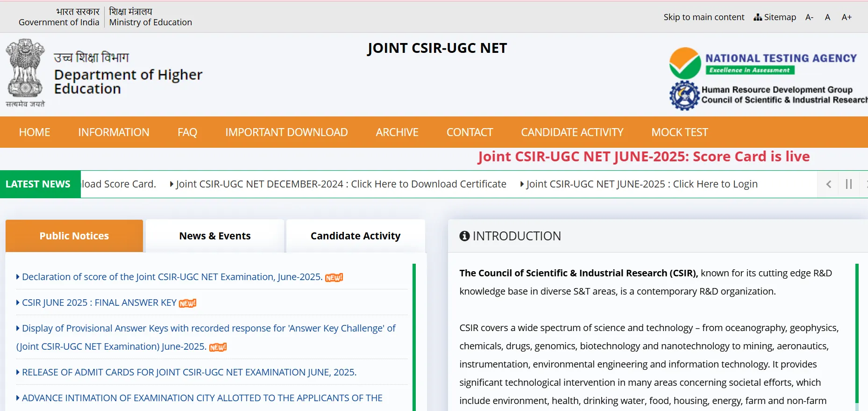Click the CSIR gear emblem logo
The height and width of the screenshot is (411, 868).
coord(684,95)
